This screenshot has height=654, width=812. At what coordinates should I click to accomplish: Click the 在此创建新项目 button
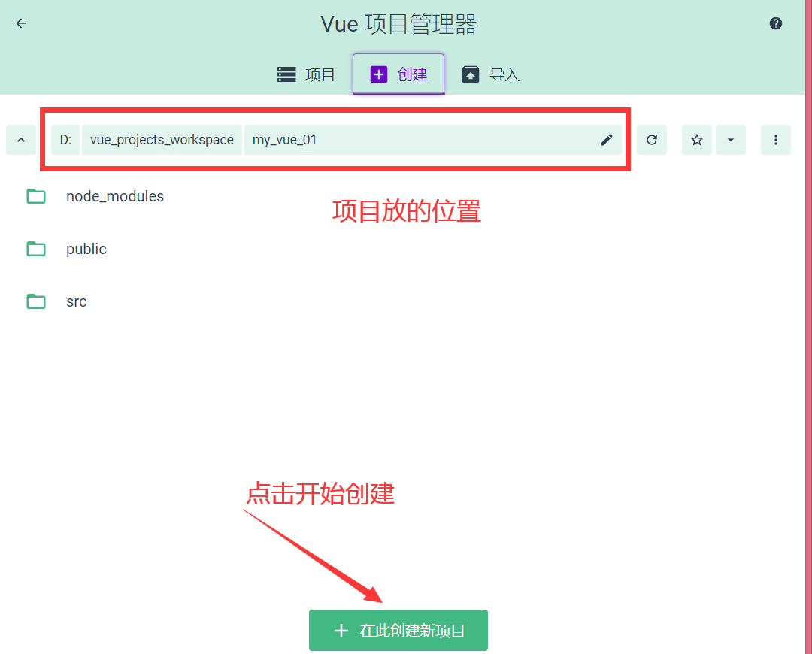[x=398, y=630]
